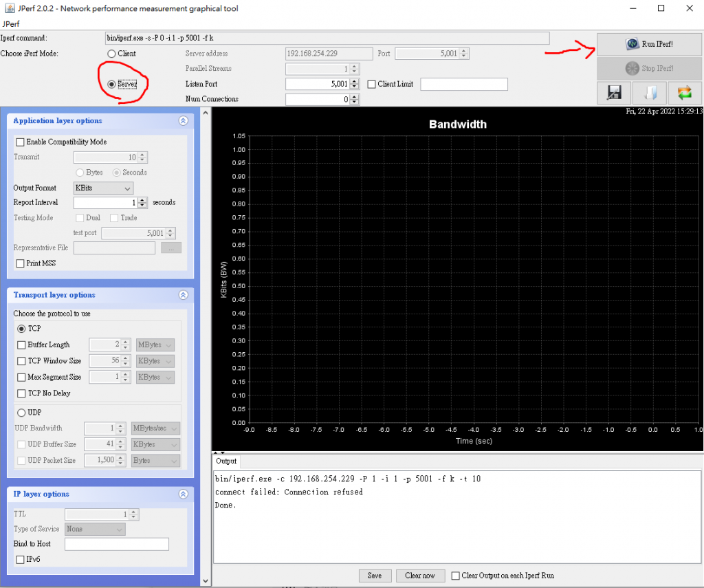704x588 pixels.
Task: Click the Clear now button
Action: (420, 576)
